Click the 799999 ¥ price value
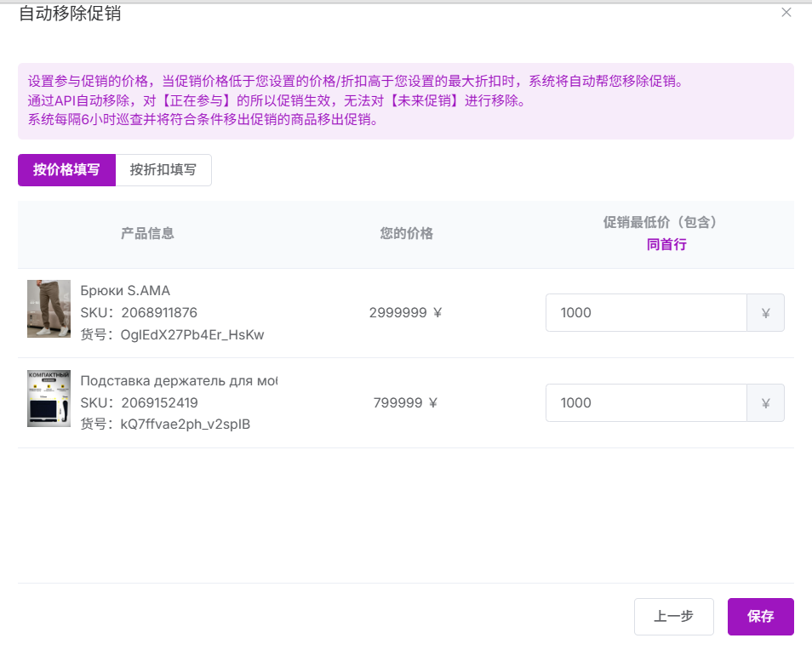Screen dimensions: 812x661 (x=405, y=402)
